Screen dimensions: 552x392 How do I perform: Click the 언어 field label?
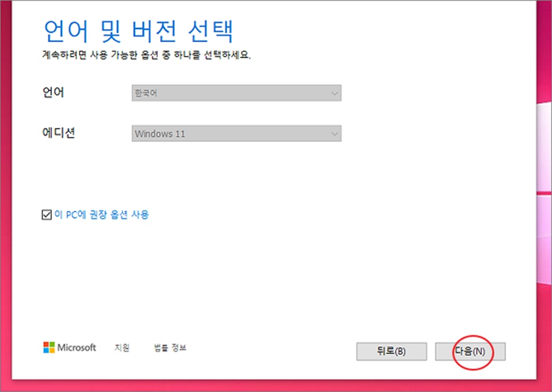pyautogui.click(x=53, y=92)
